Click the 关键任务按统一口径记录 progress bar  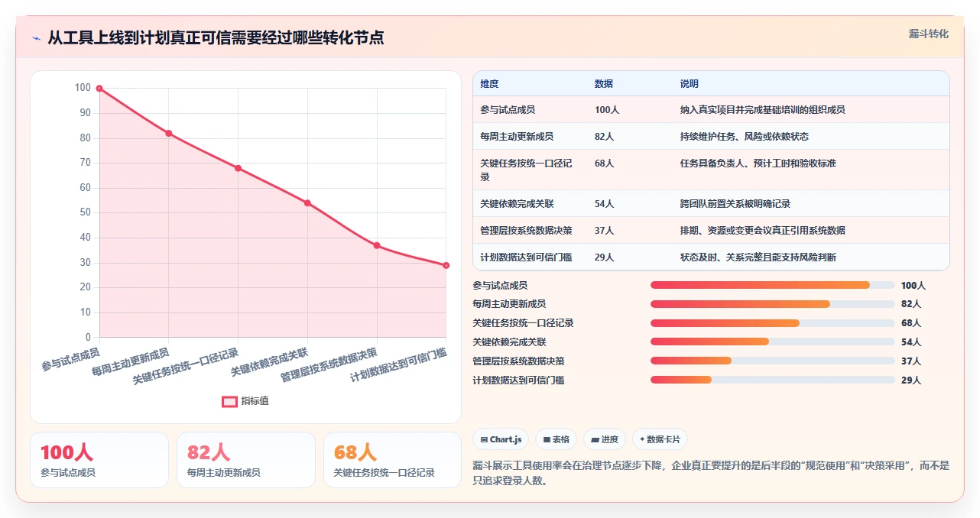[x=772, y=323]
